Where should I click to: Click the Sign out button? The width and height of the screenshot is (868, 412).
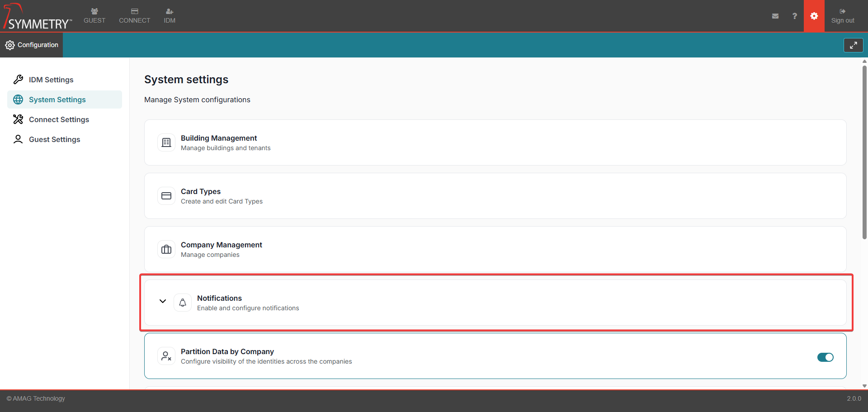coord(842,16)
